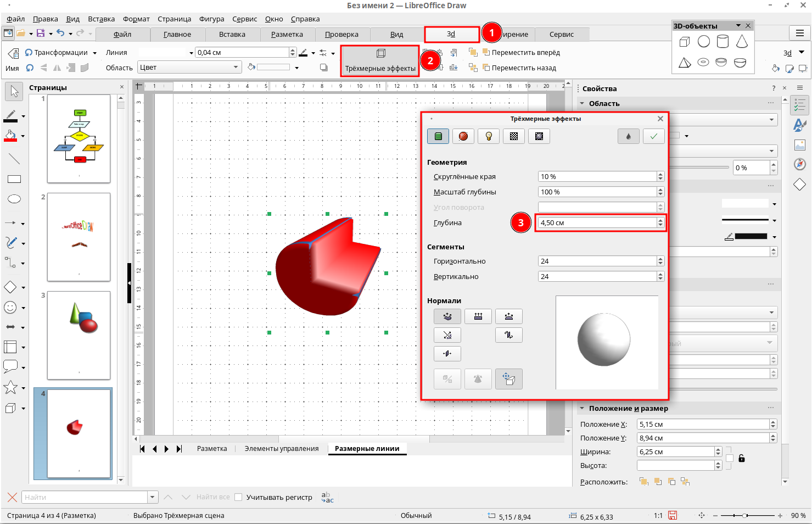Viewport: 812px width, 524px height.
Task: Collapse the Положение и размер section
Action: click(582, 408)
